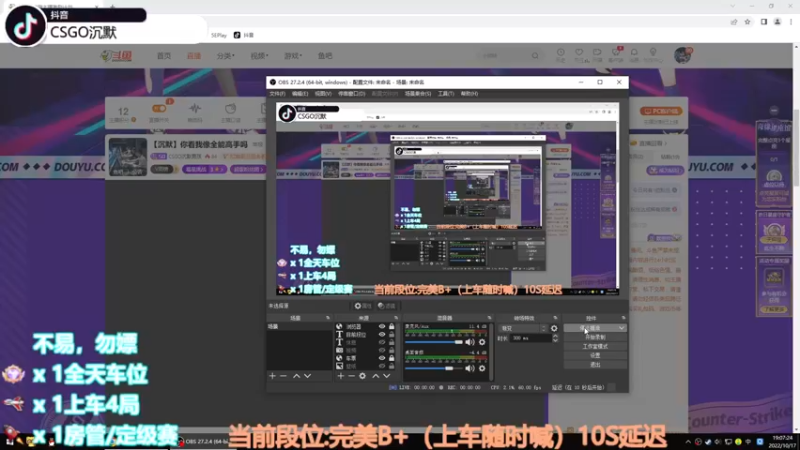Viewport: 800px width, 450px height.
Task: Move source down in sources list
Action: [x=387, y=376]
